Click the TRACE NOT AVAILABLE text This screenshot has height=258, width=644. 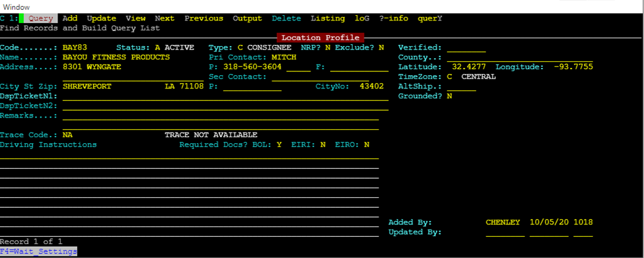(211, 135)
